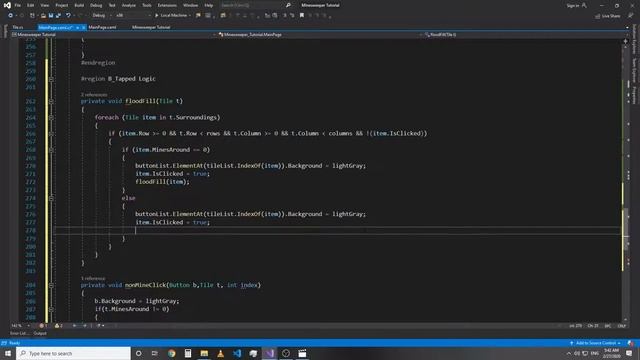Collapse the MinesAround == 0 if-block

coord(51,150)
